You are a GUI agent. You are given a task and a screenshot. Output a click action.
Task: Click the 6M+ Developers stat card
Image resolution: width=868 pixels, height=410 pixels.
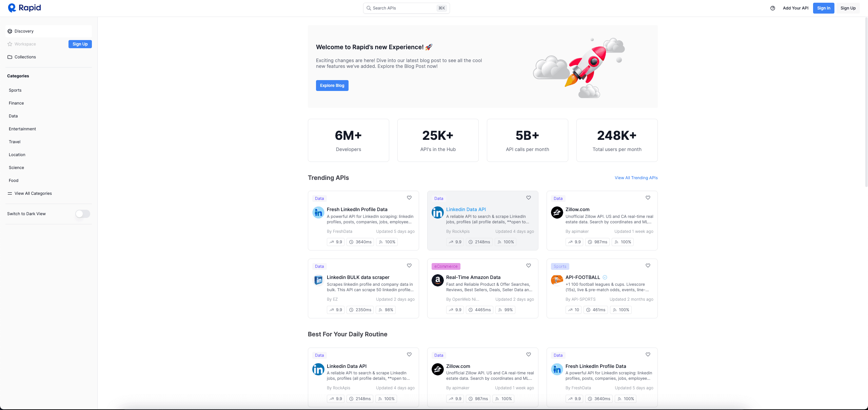pos(349,140)
